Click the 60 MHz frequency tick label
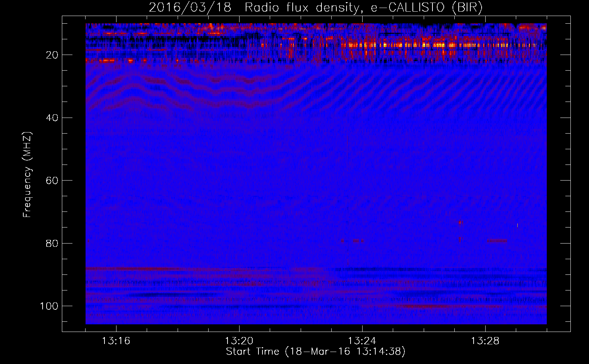 coord(52,181)
